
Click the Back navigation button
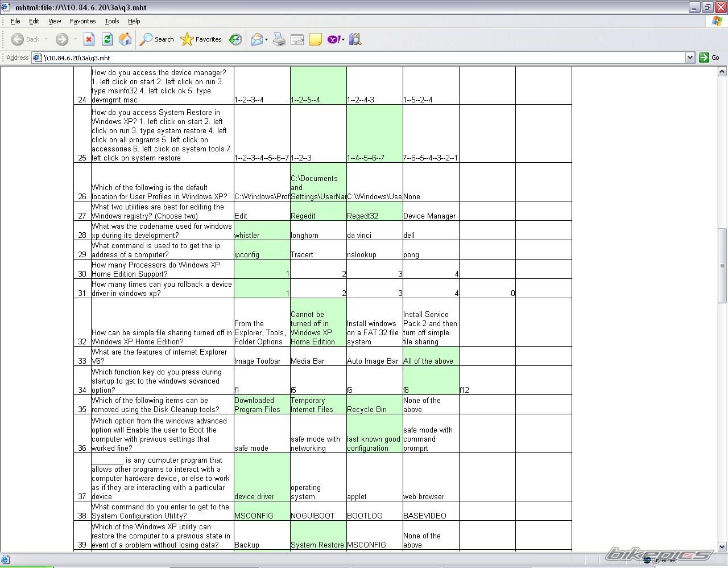[x=26, y=39]
